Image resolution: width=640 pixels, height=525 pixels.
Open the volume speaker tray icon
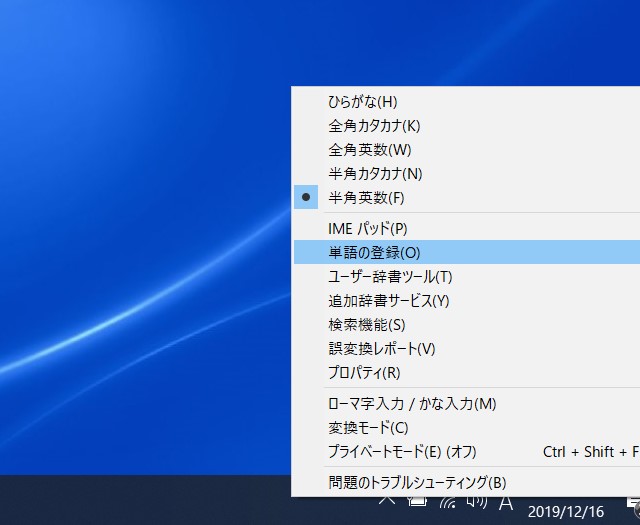[477, 502]
